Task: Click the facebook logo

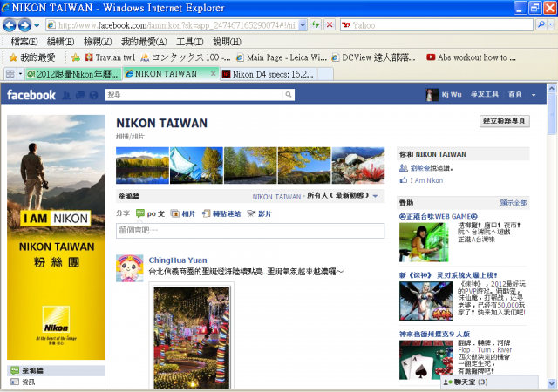Action: point(31,95)
